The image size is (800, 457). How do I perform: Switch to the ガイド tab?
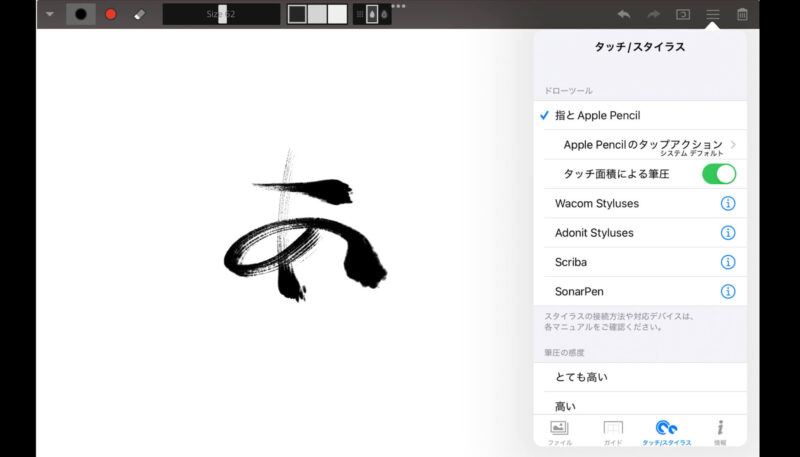pos(613,433)
